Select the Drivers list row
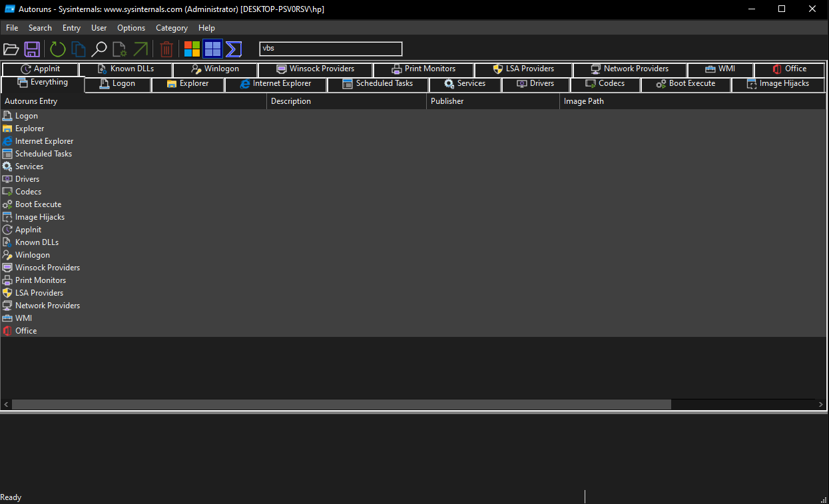 point(413,179)
